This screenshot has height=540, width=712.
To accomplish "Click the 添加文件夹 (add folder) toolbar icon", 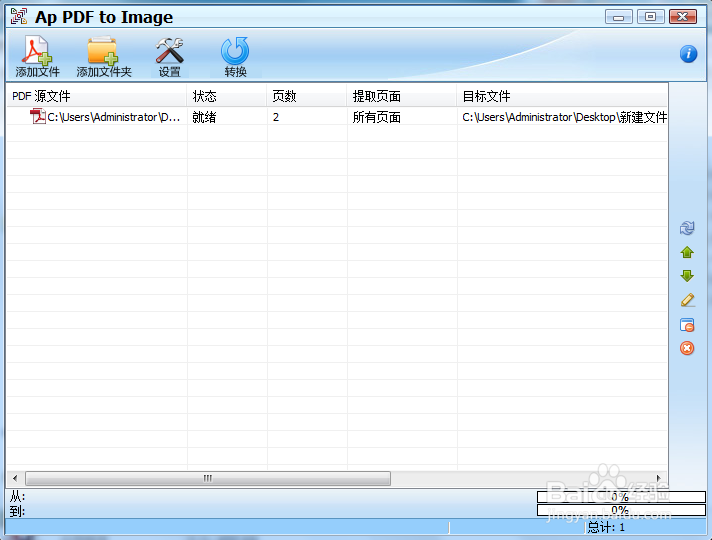I will click(104, 56).
